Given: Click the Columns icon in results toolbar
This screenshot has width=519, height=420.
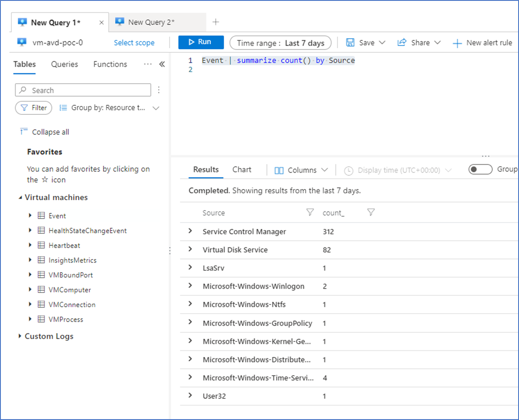Looking at the screenshot, I should point(279,170).
